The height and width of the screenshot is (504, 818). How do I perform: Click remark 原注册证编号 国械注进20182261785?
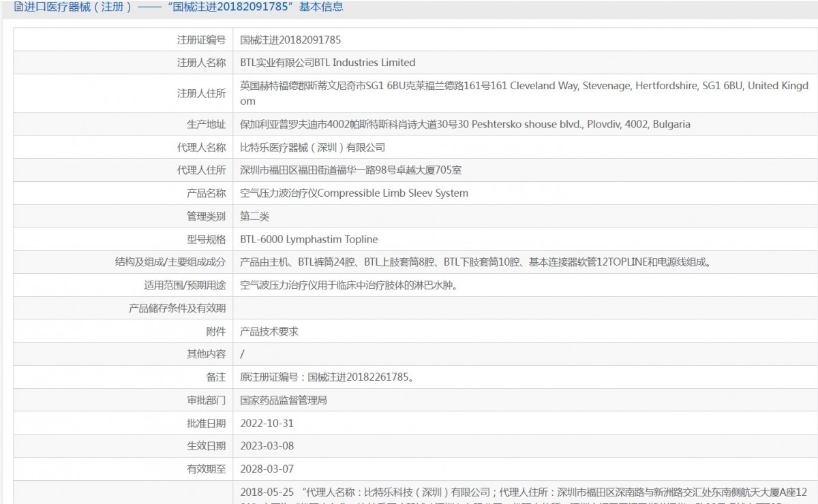click(327, 377)
